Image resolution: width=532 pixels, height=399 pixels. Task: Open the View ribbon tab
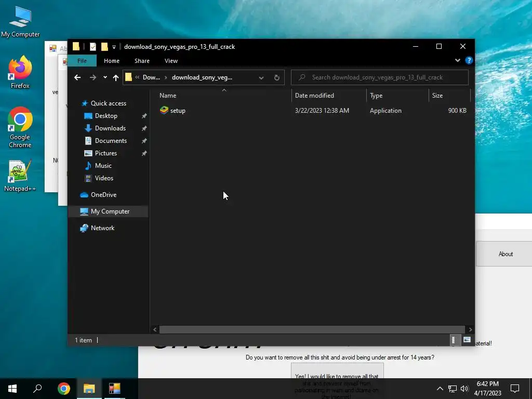coord(171,61)
